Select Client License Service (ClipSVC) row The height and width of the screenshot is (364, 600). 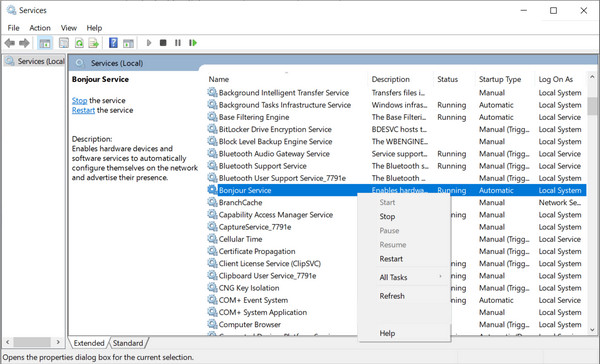(396, 263)
